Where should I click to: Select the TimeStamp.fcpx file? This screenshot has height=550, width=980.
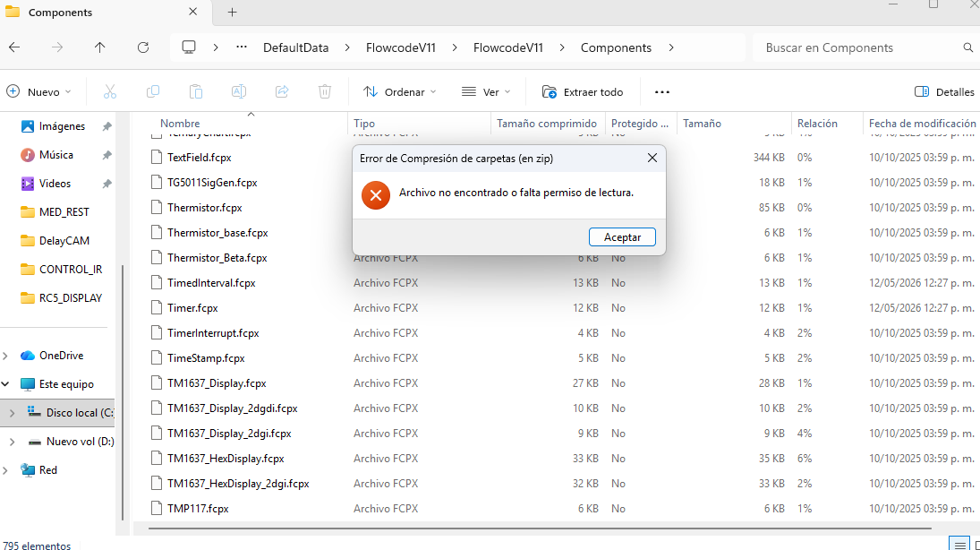pyautogui.click(x=206, y=358)
